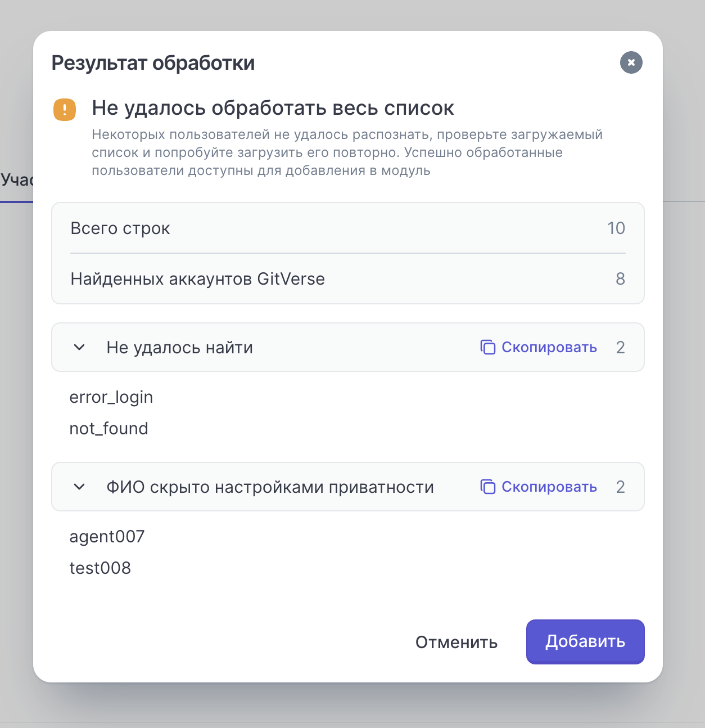705x728 pixels.
Task: Click the orange warning icon
Action: (x=65, y=110)
